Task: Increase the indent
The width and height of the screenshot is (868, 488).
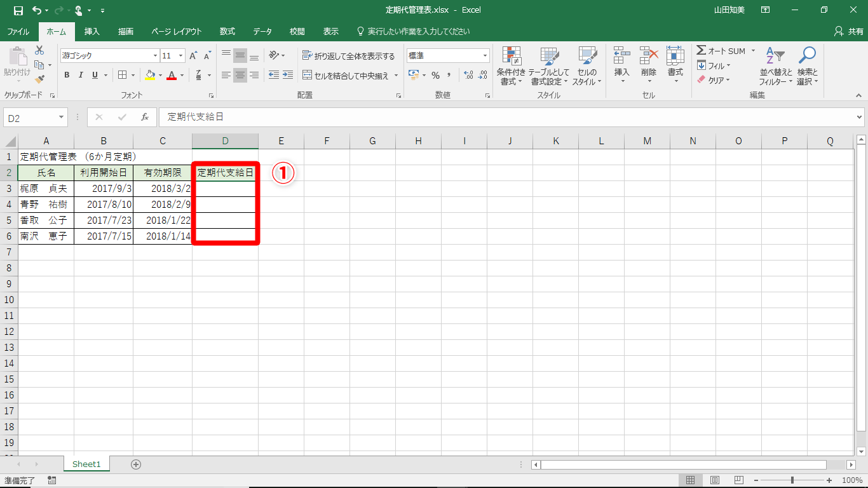Action: tap(287, 75)
